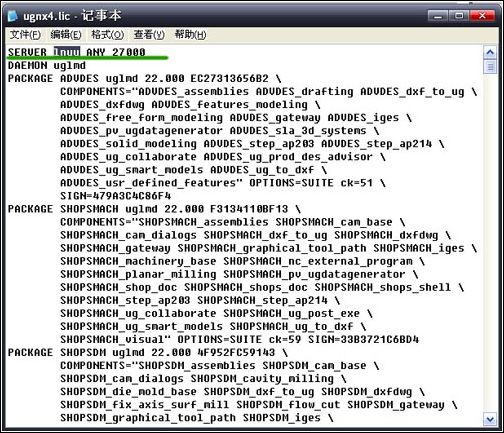The image size is (504, 433).
Task: Place cursor on the DAEMON uglmd line
Action: tap(47, 65)
